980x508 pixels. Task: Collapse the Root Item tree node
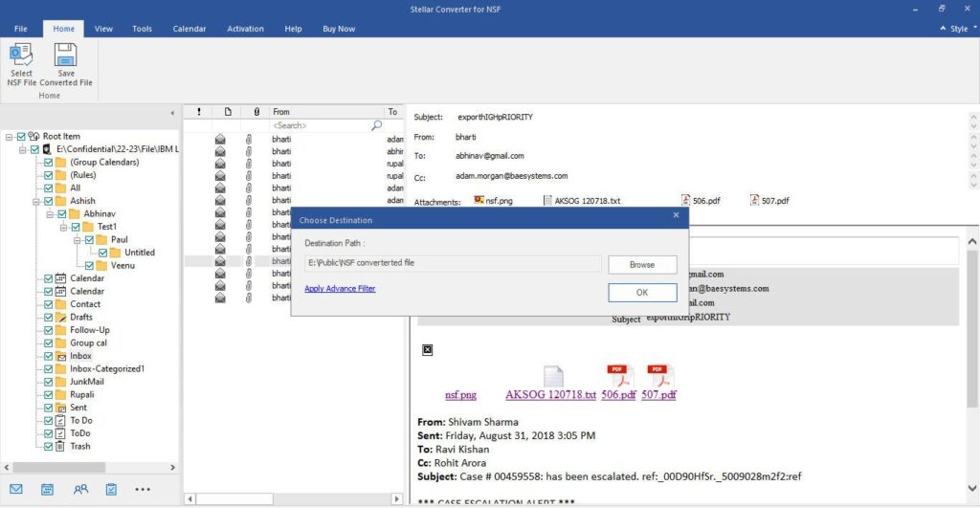pos(9,136)
